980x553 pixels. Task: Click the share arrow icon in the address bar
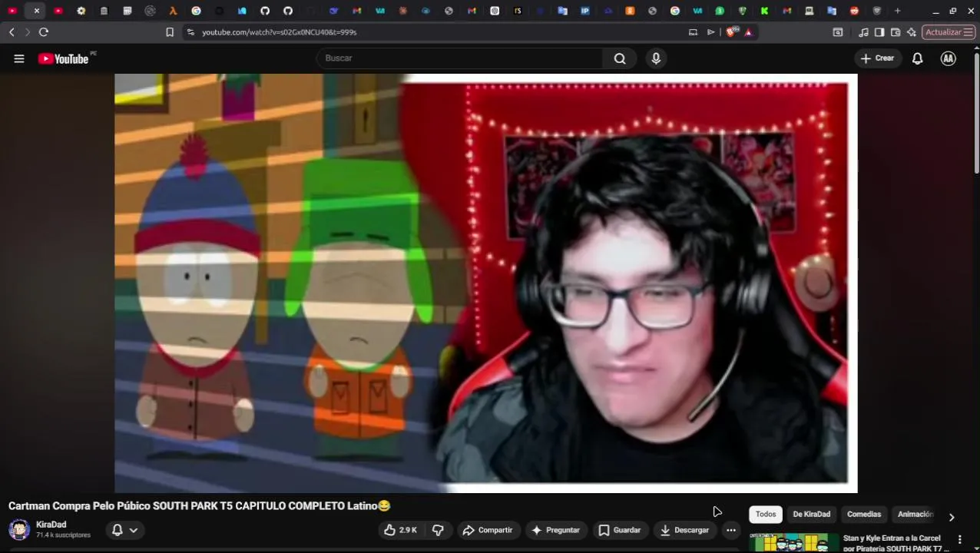pos(710,32)
